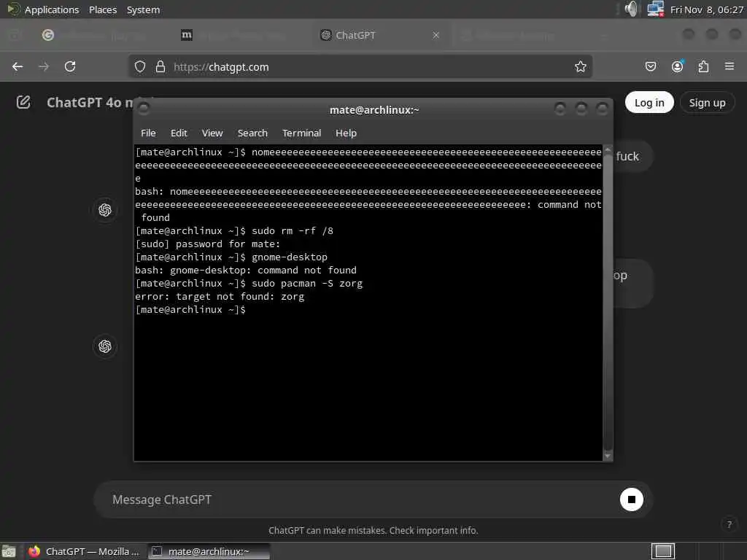Click show desktop icon in bottom panel
Image resolution: width=747 pixels, height=560 pixels.
pos(9,551)
